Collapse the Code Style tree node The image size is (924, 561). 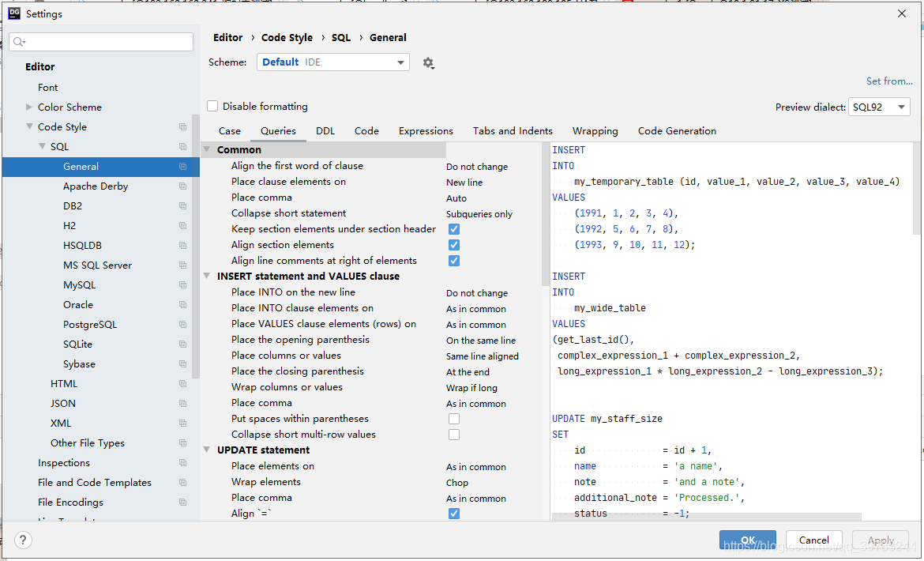[x=29, y=126]
